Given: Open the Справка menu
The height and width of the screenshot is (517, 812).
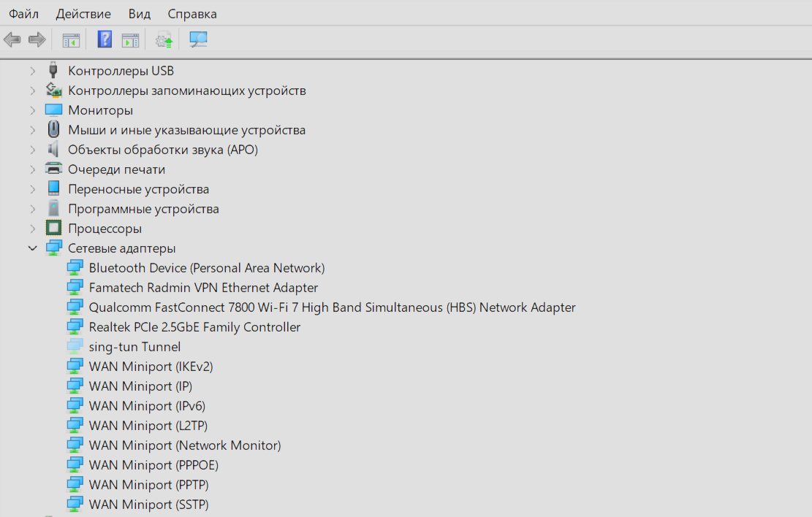Looking at the screenshot, I should 192,14.
